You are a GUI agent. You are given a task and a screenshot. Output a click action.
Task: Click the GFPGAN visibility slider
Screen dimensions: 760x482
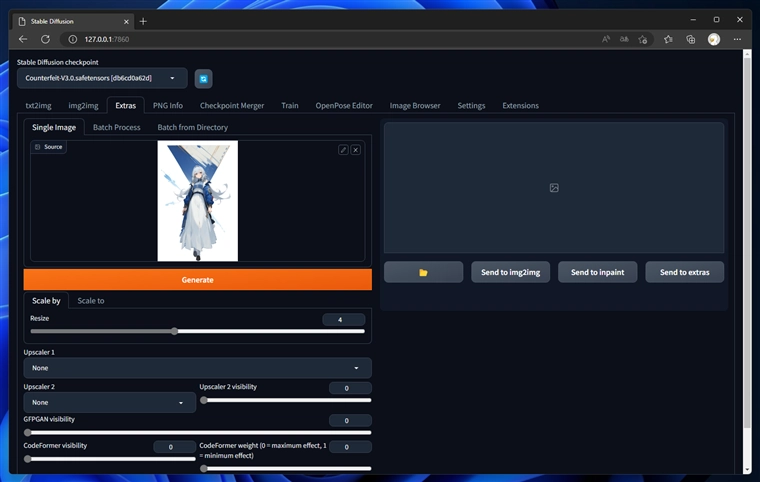tap(197, 432)
